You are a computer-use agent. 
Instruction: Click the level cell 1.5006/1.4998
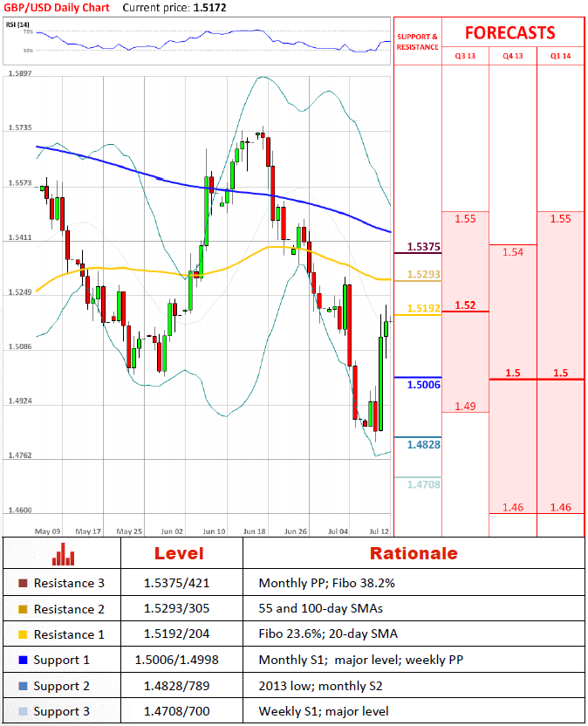[176, 660]
